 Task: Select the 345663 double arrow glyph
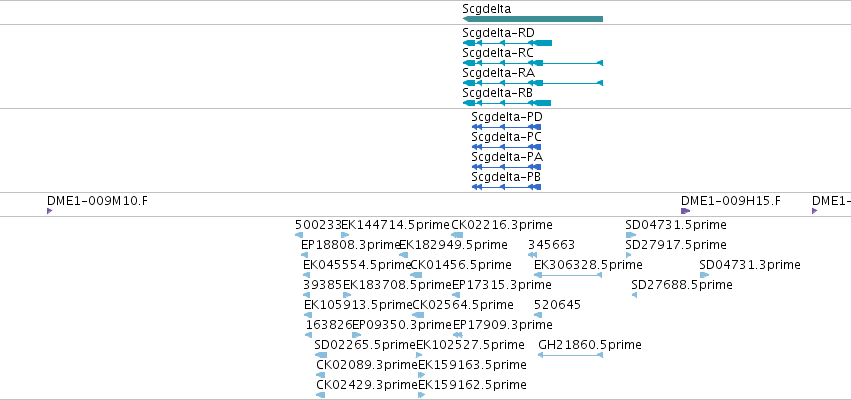tap(532, 255)
